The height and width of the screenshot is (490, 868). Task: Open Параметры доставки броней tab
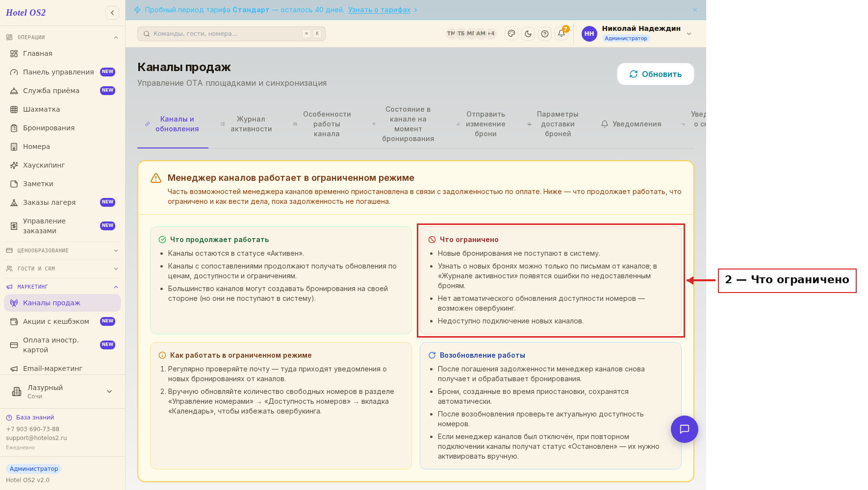[x=553, y=124]
